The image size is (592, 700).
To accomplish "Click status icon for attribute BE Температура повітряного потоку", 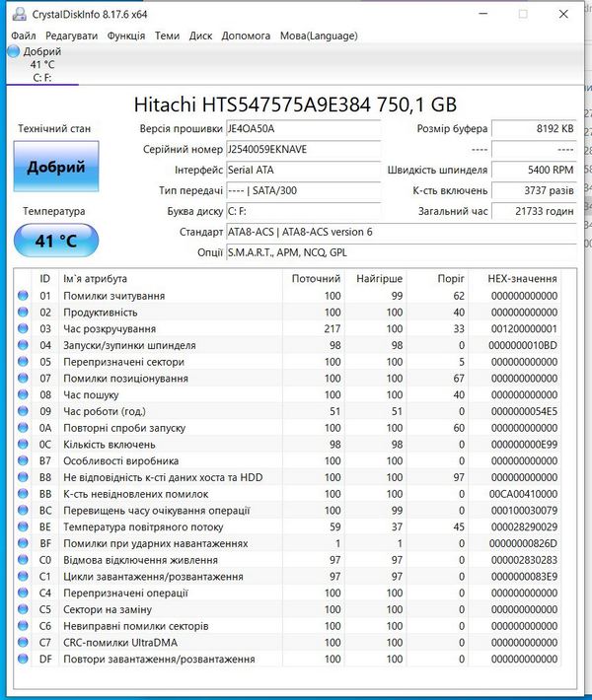I will coord(24,527).
